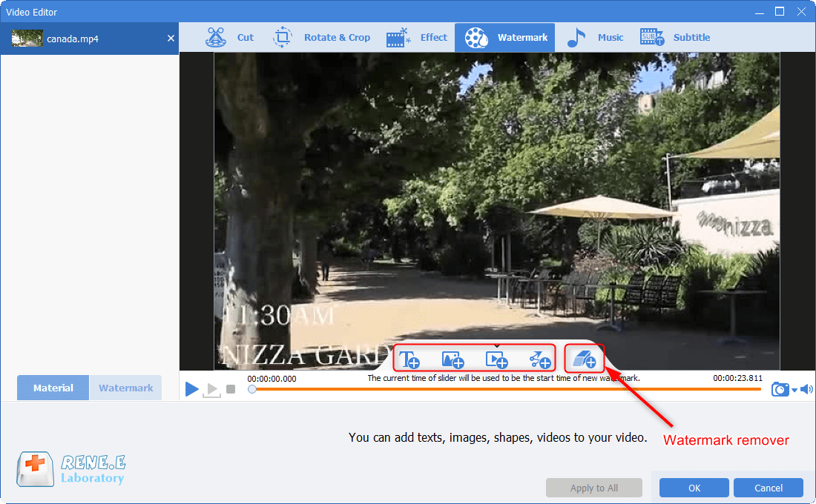
Task: Add a video watermark
Action: [x=496, y=359]
